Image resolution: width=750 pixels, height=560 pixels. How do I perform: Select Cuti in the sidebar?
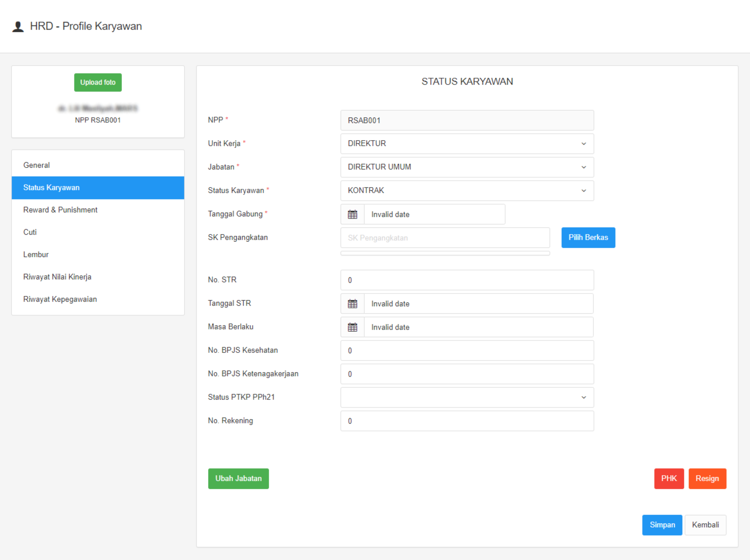[x=30, y=232]
